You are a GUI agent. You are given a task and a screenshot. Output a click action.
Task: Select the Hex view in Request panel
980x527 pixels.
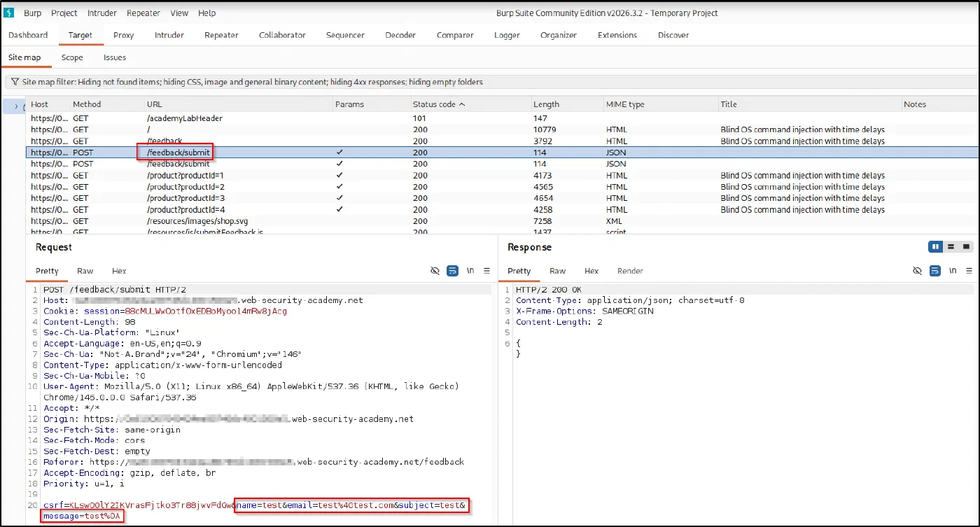[119, 271]
